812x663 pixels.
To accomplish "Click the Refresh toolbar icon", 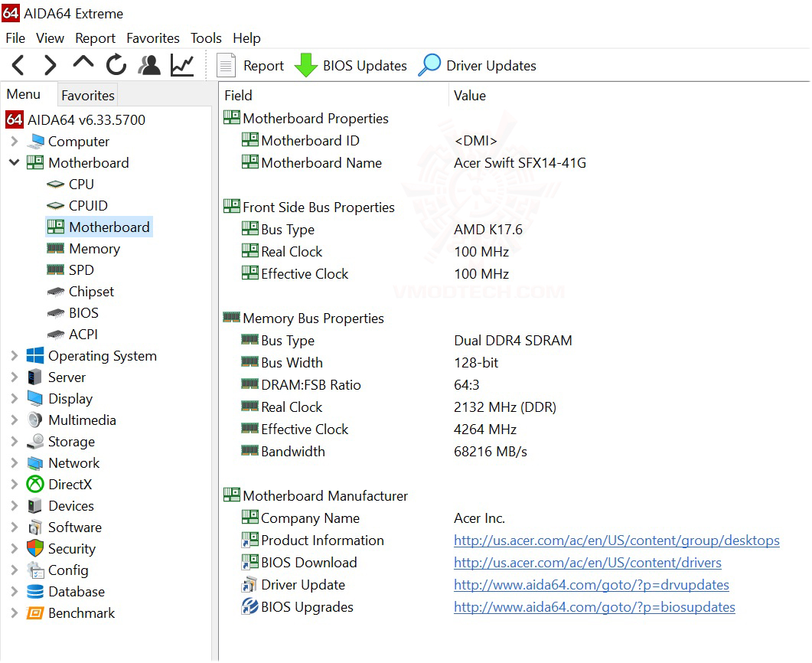I will [116, 66].
